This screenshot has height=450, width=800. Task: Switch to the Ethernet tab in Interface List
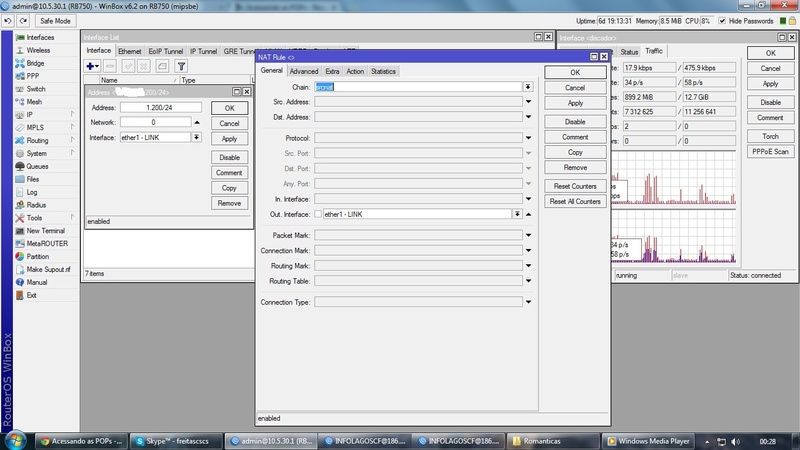click(x=130, y=51)
